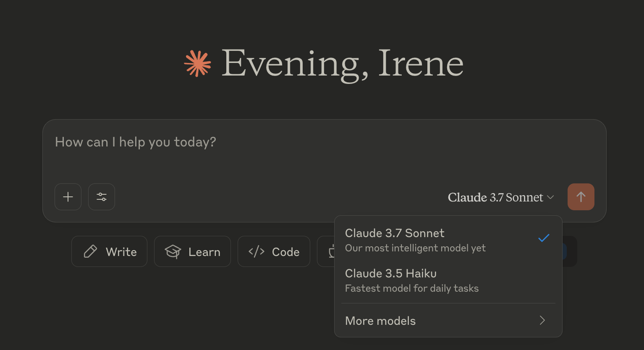The width and height of the screenshot is (644, 350).
Task: Click the Learn suggestion button
Action: click(x=192, y=252)
